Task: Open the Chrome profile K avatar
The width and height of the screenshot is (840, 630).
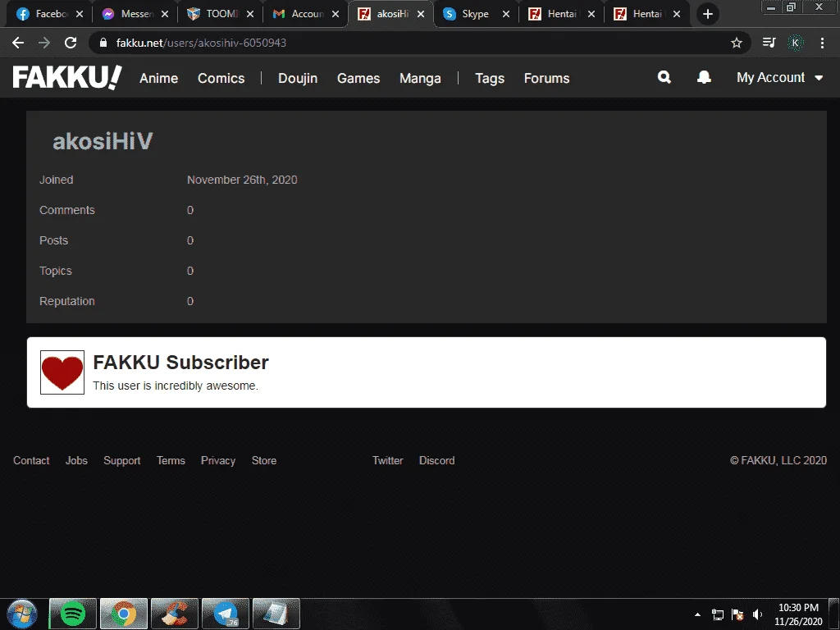Action: pyautogui.click(x=796, y=43)
